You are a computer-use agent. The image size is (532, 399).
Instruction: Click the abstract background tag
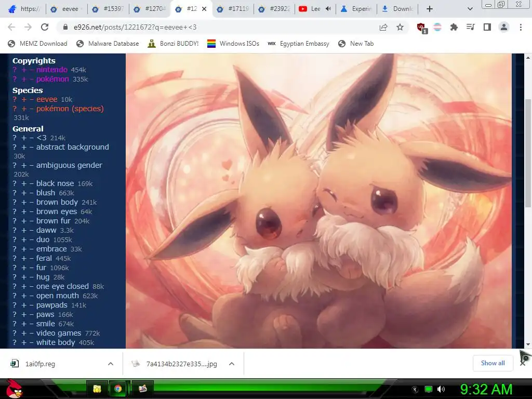pos(73,147)
